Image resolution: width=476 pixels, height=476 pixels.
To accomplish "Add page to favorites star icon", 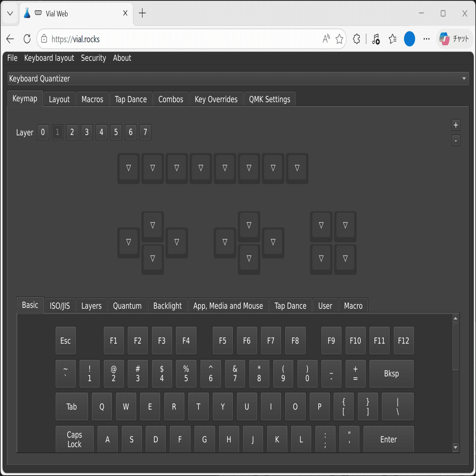I will pos(339,39).
